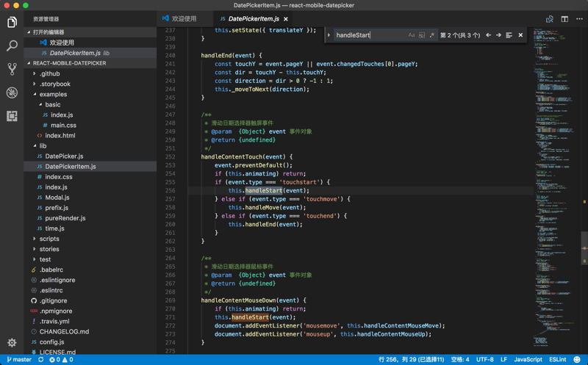Close the DatePickerItem.js tab
This screenshot has width=588, height=365.
click(286, 19)
